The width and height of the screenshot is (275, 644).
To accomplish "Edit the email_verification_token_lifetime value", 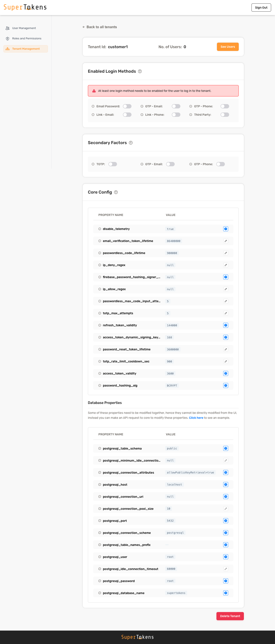I will [x=226, y=241].
